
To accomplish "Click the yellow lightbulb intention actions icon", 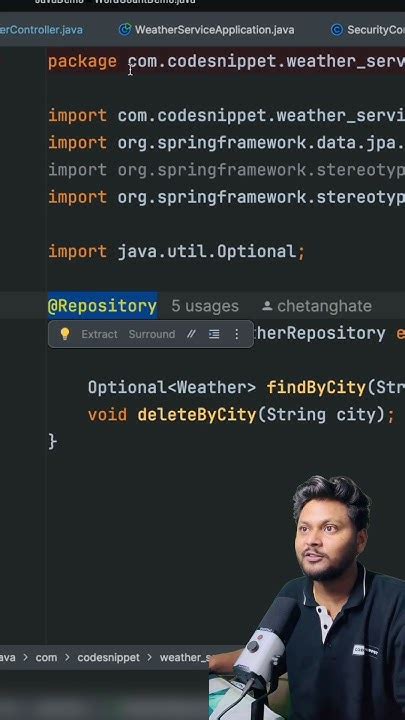I will [65, 334].
